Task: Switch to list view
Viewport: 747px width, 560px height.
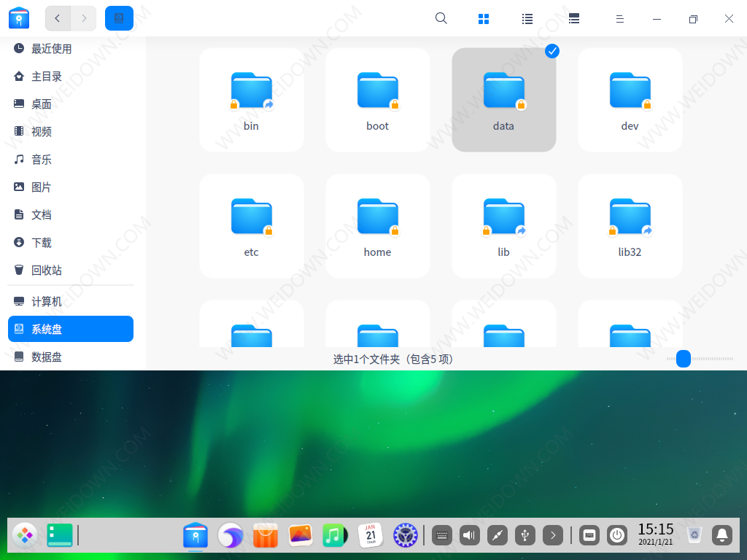Action: [527, 18]
